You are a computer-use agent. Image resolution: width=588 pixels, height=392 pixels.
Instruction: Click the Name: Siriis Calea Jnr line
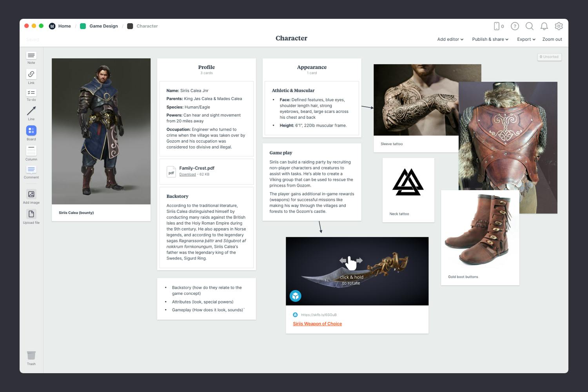coord(187,91)
